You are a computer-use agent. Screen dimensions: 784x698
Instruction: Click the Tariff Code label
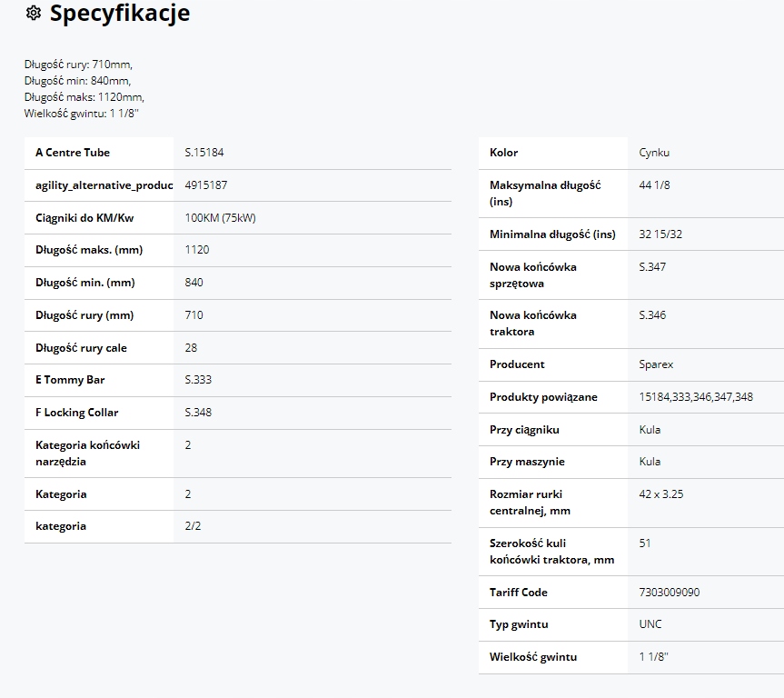tap(519, 593)
